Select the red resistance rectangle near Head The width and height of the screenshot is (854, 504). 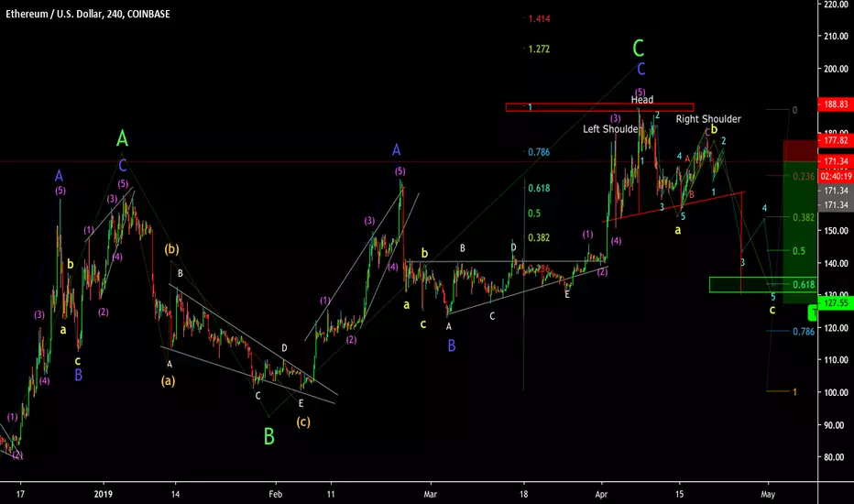coord(599,107)
